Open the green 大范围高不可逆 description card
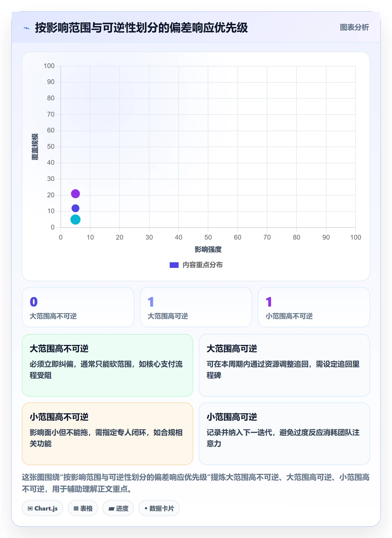This screenshot has height=538, width=392. (108, 365)
